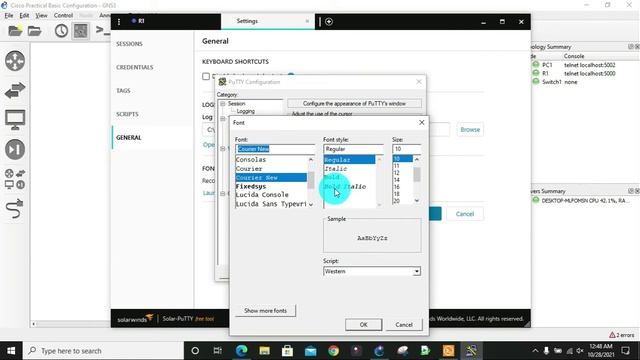
Task: Open the File menu in GNS3
Action: (9, 16)
